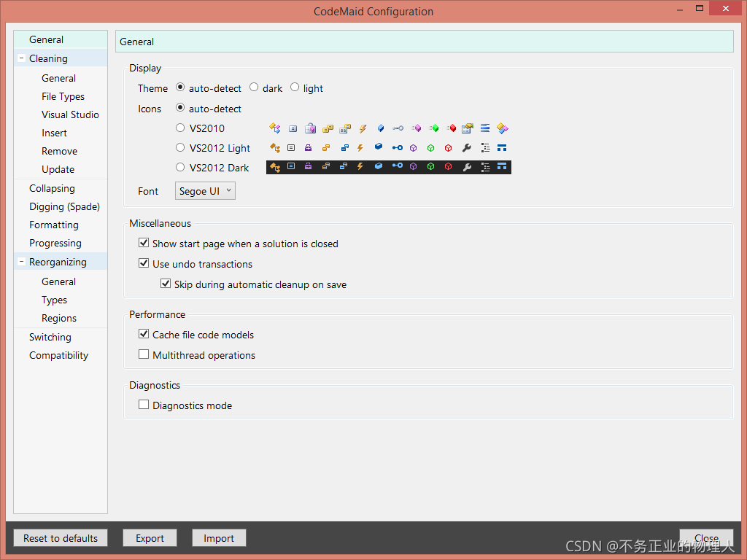Click the grey interface connector icon in the VS2010 row

pos(398,128)
